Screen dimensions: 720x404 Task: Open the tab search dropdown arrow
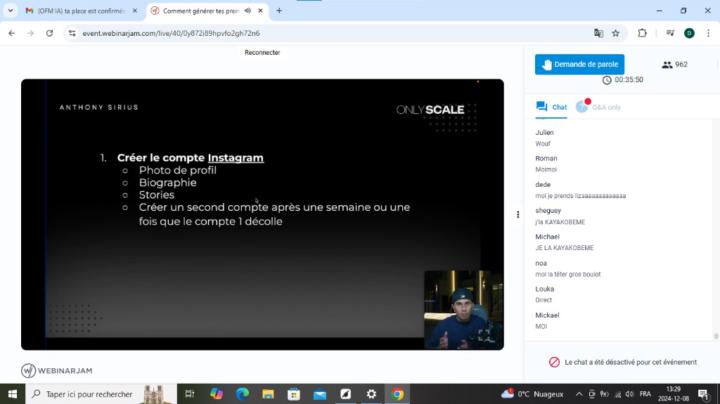[x=11, y=11]
